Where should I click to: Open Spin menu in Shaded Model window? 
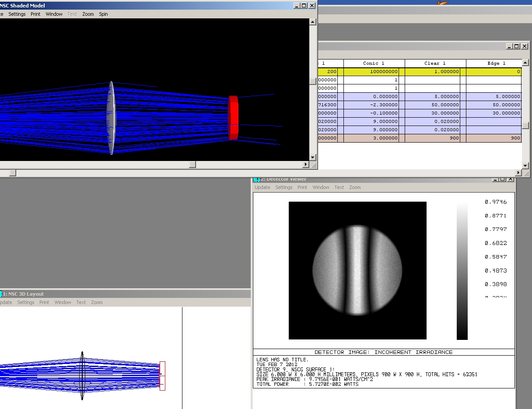coord(103,14)
